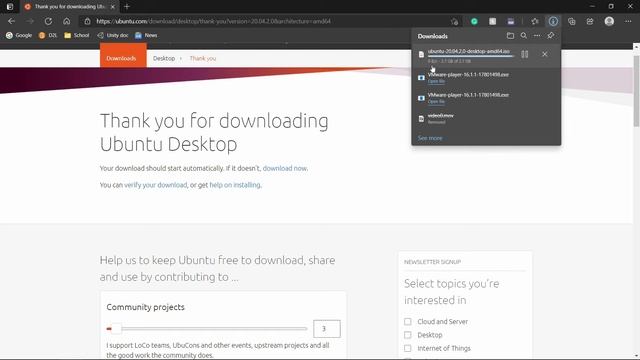Click the second VMware-player exe icon
The image size is (640, 360).
[x=421, y=98]
